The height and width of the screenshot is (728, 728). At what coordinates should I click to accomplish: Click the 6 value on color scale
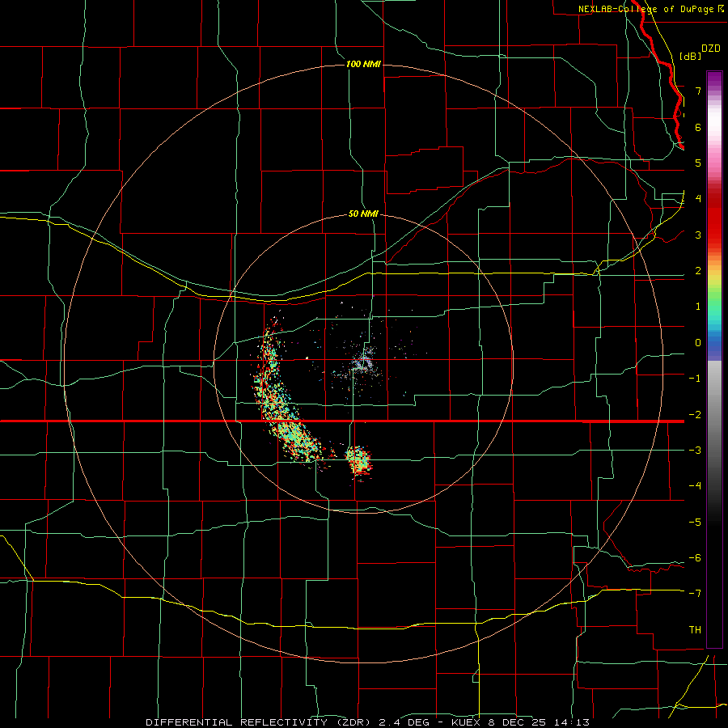click(698, 127)
